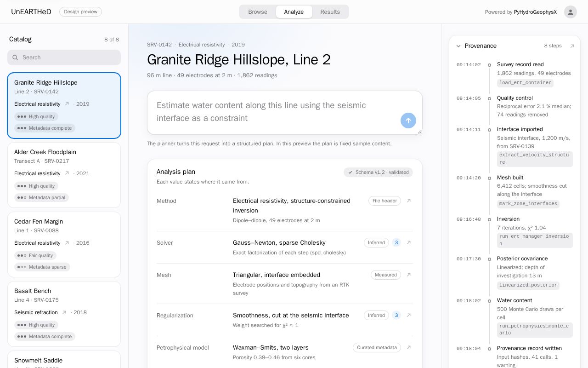The width and height of the screenshot is (588, 368).
Task: Expand Regularization inferred count badge
Action: (396, 315)
